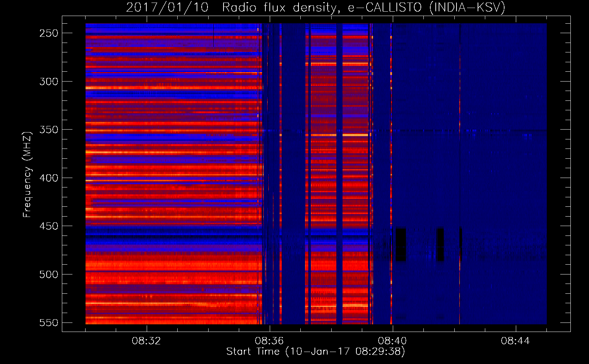The height and width of the screenshot is (364, 589).
Task: Click the 550 frequency tick label
Action: coord(49,323)
